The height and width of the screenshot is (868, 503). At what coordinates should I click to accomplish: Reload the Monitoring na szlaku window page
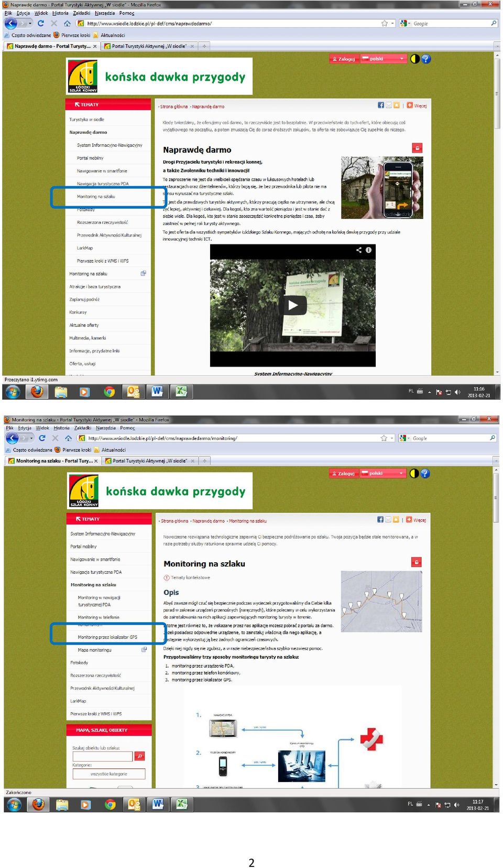point(42,438)
